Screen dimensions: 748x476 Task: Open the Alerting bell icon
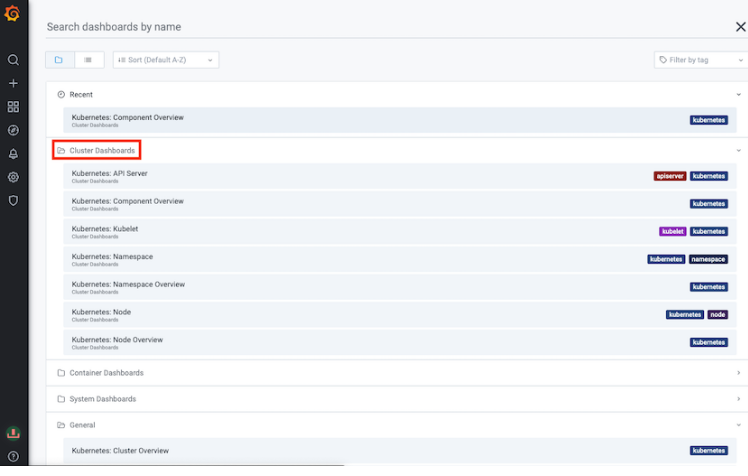[x=13, y=154]
